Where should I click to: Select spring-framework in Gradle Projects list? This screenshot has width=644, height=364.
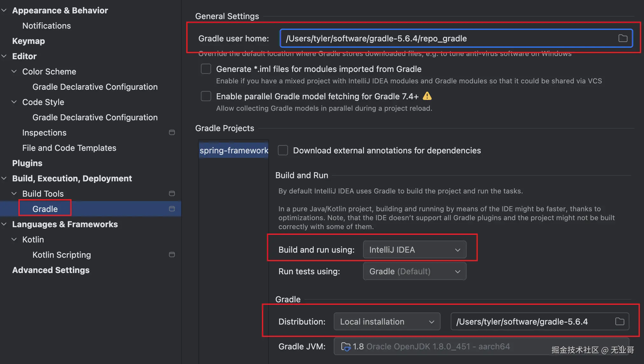[234, 150]
